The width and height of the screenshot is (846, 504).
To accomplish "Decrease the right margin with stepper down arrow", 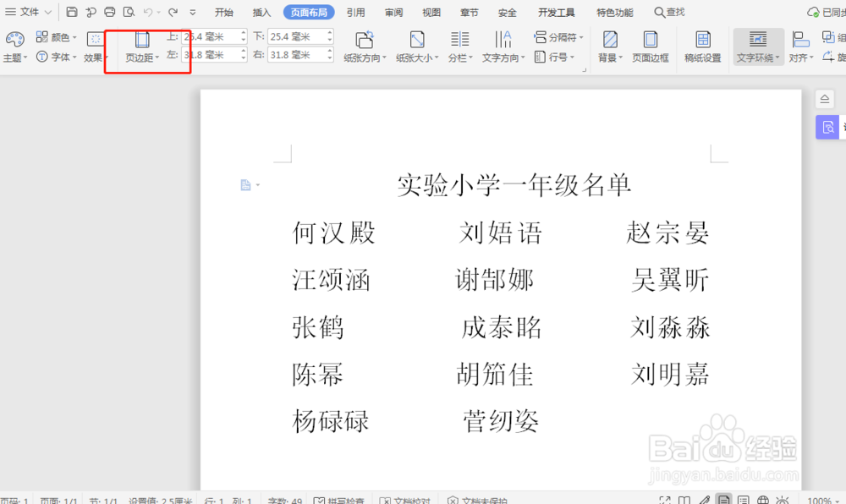I will click(x=330, y=58).
